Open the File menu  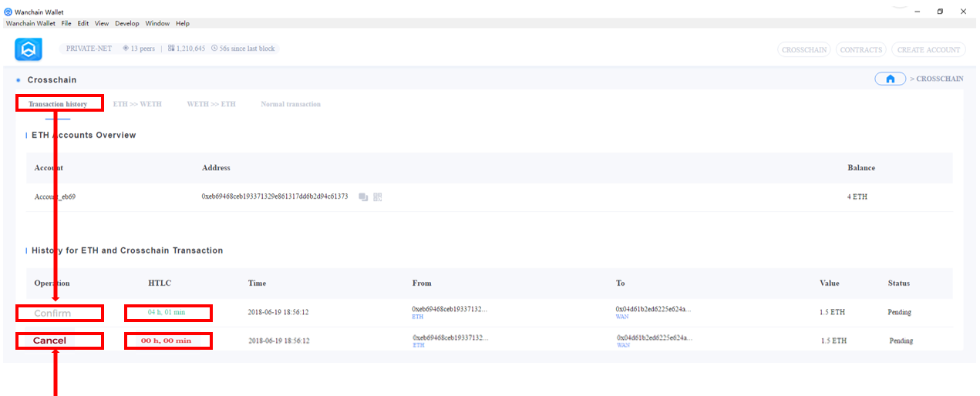(x=66, y=24)
